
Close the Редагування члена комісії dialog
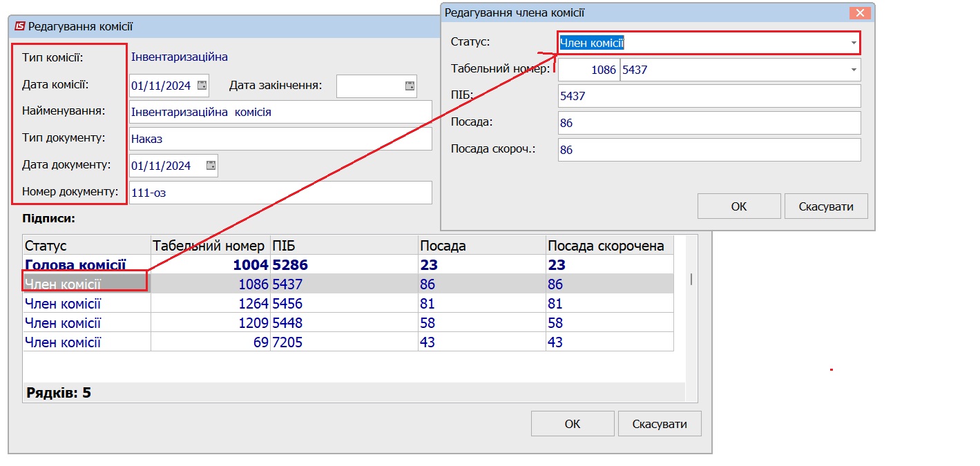(x=859, y=12)
